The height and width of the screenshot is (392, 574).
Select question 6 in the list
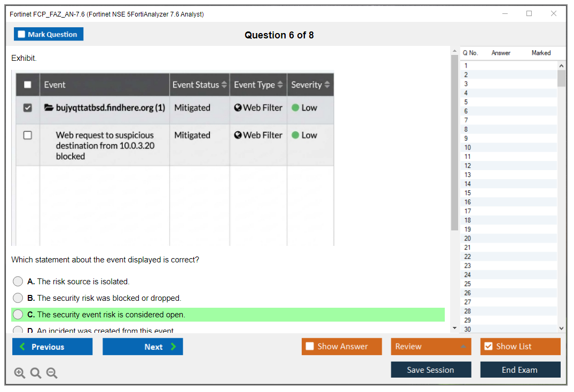(x=509, y=111)
